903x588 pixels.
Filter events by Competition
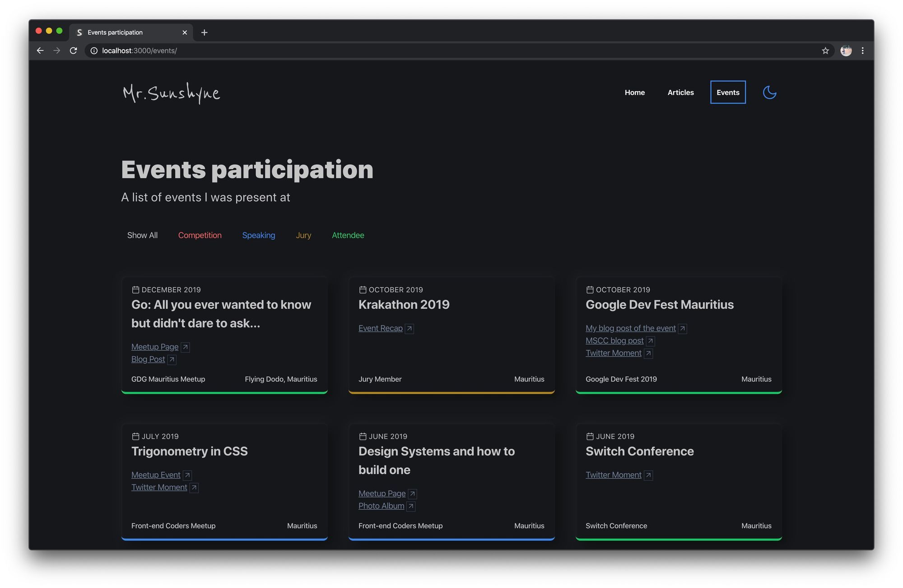(200, 235)
